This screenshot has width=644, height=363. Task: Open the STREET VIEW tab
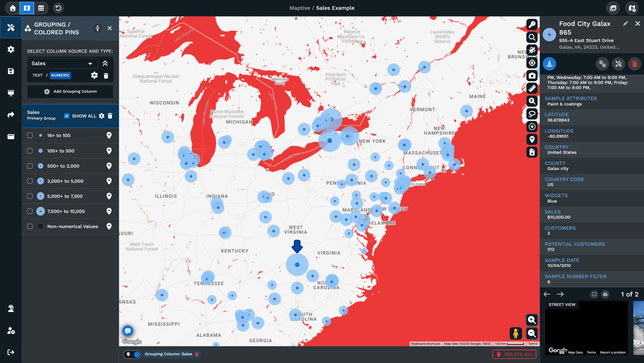[562, 305]
